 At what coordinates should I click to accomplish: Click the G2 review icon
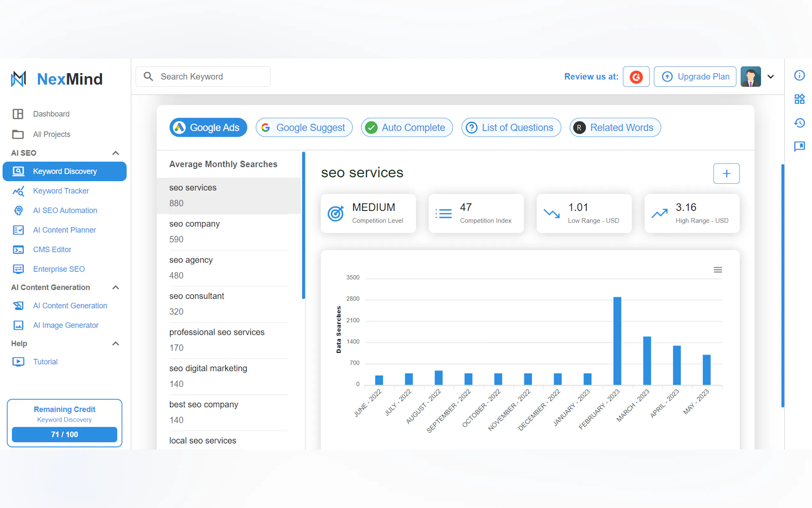tap(636, 76)
